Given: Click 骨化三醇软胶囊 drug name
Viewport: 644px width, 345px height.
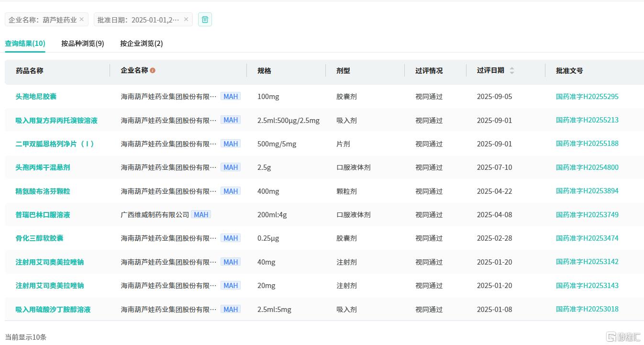Looking at the screenshot, I should 39,238.
